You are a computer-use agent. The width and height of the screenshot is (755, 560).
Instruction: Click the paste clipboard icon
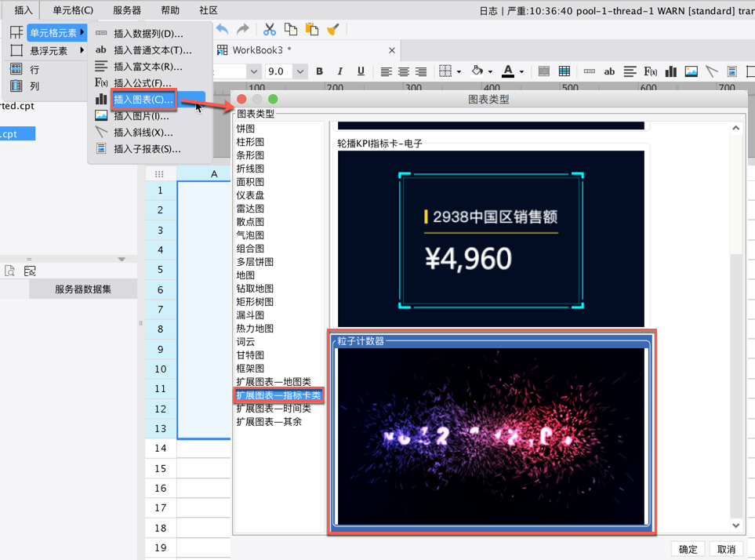[x=312, y=29]
